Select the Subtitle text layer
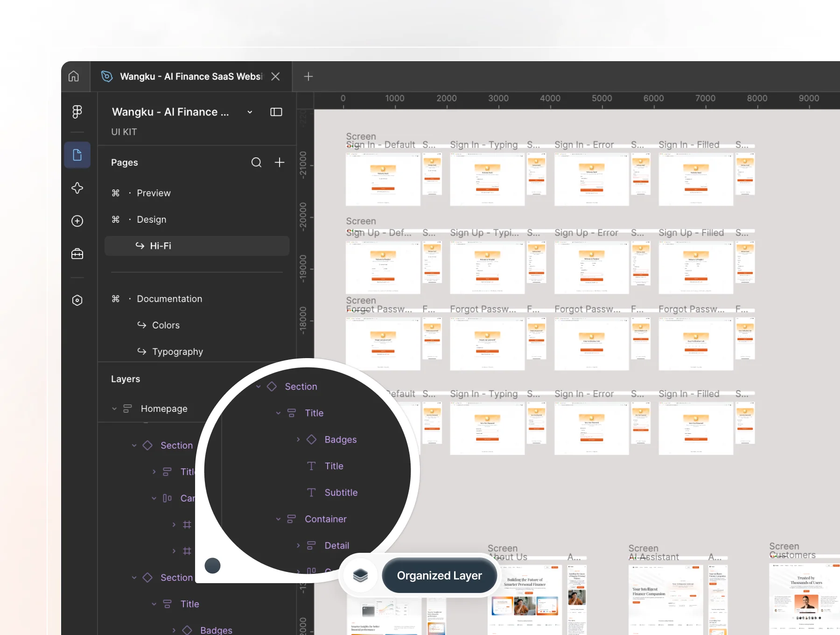 tap(341, 493)
